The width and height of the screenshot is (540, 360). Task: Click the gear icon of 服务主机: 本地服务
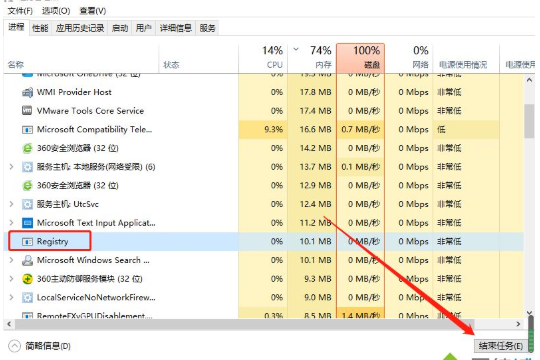(27, 167)
